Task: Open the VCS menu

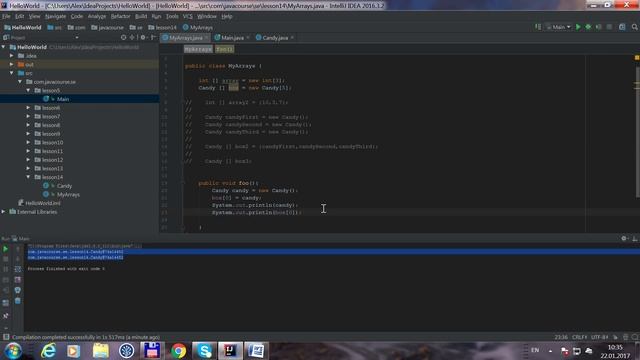Action: pyautogui.click(x=187, y=16)
